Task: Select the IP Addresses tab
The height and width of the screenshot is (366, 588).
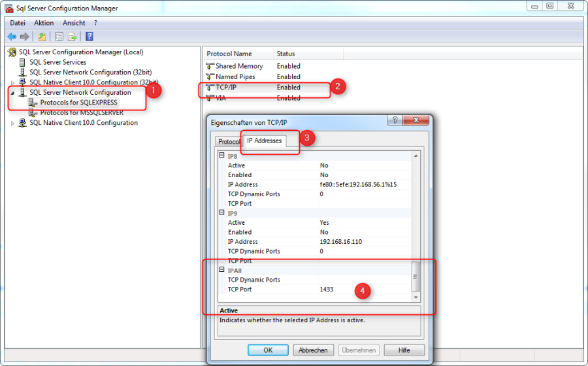Action: coord(265,141)
